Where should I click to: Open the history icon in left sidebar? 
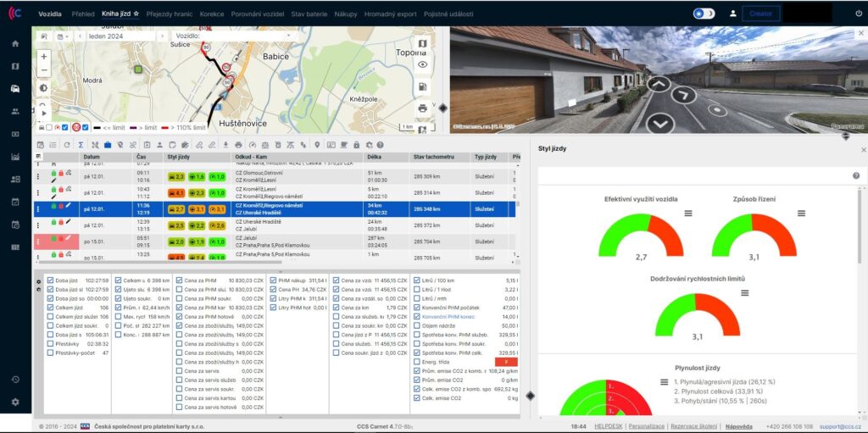15,380
